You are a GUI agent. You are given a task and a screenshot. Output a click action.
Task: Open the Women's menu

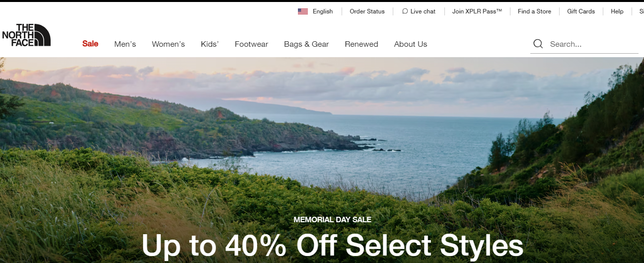coord(168,44)
